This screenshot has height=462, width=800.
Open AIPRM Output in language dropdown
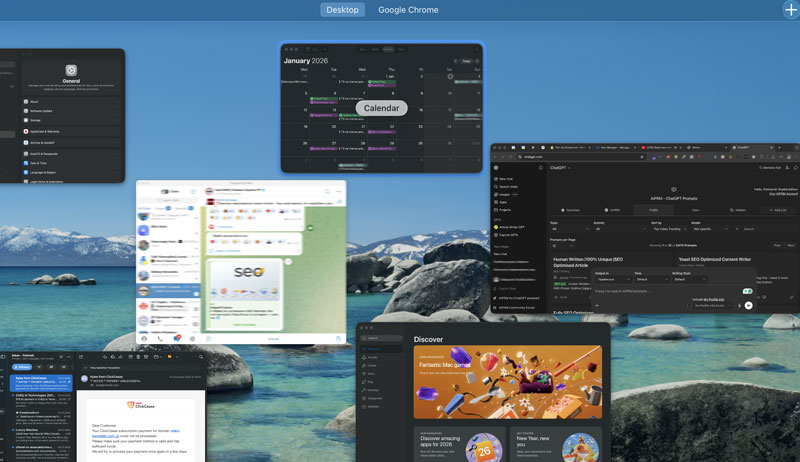[x=614, y=279]
